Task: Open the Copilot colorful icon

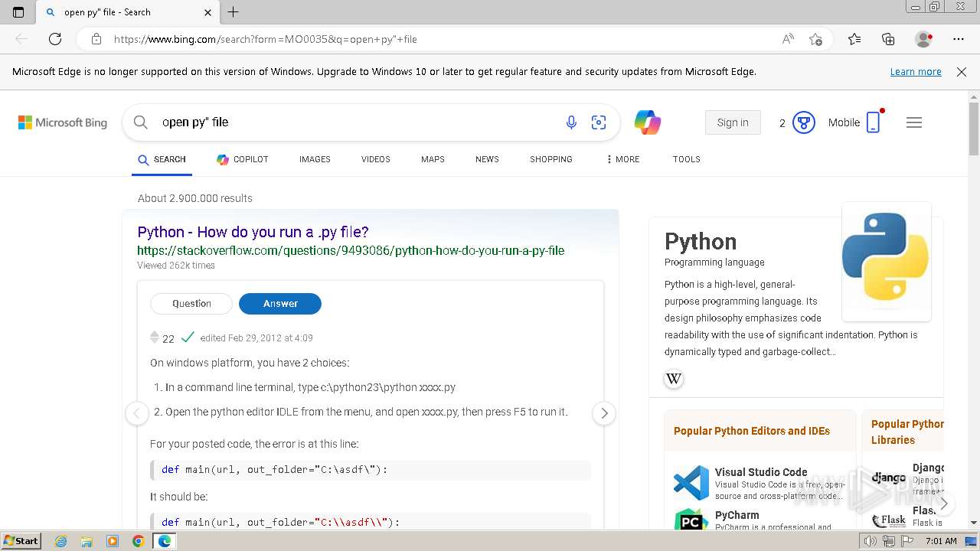Action: point(647,122)
